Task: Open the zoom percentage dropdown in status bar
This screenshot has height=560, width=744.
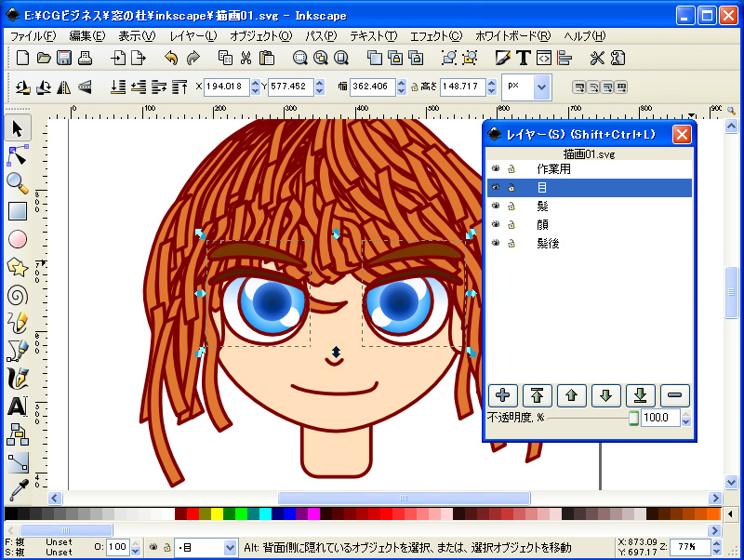Action: pyautogui.click(x=717, y=547)
